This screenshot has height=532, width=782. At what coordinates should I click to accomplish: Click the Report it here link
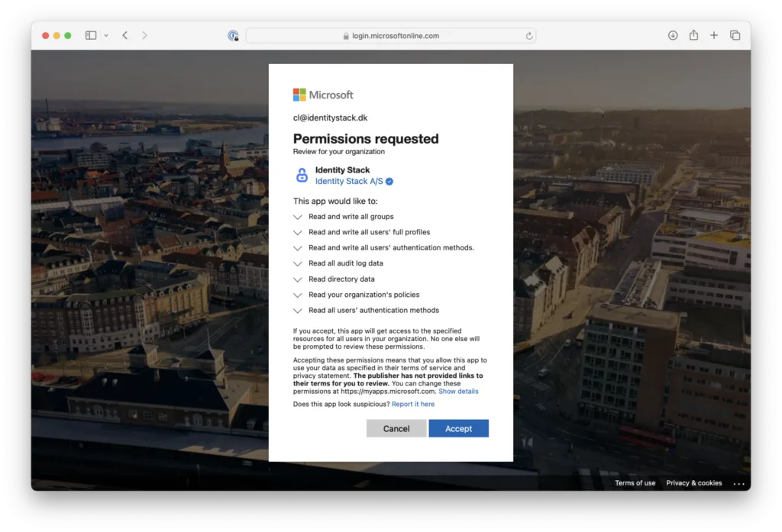pyautogui.click(x=413, y=404)
